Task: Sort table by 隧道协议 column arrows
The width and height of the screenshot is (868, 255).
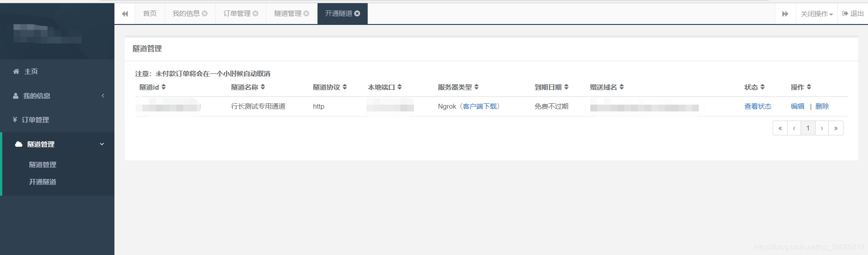Action: (345, 87)
